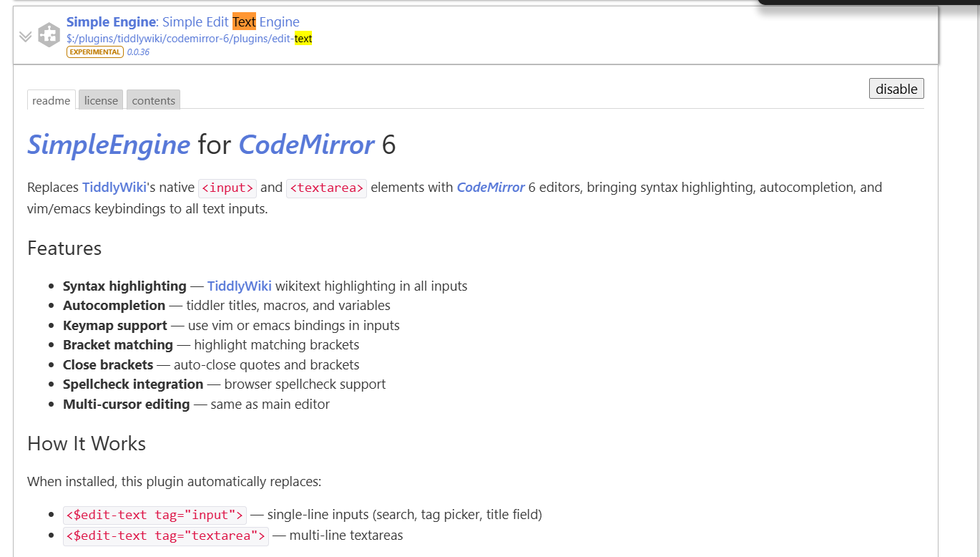Show the contents tab
The height and width of the screenshot is (557, 980).
click(153, 100)
